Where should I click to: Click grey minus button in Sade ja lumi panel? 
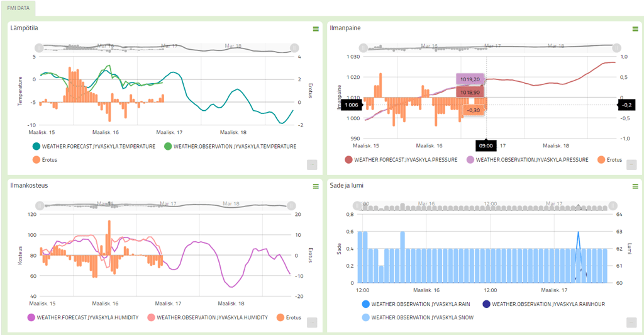click(x=631, y=322)
